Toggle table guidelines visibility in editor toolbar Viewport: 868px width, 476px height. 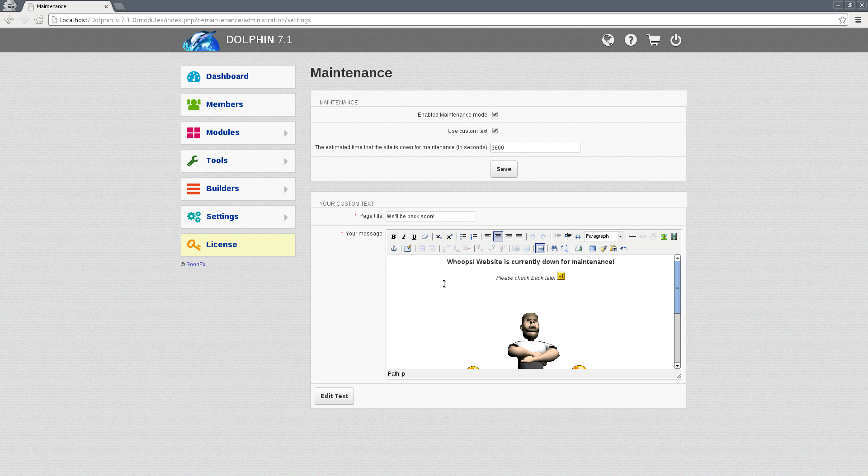click(x=540, y=249)
